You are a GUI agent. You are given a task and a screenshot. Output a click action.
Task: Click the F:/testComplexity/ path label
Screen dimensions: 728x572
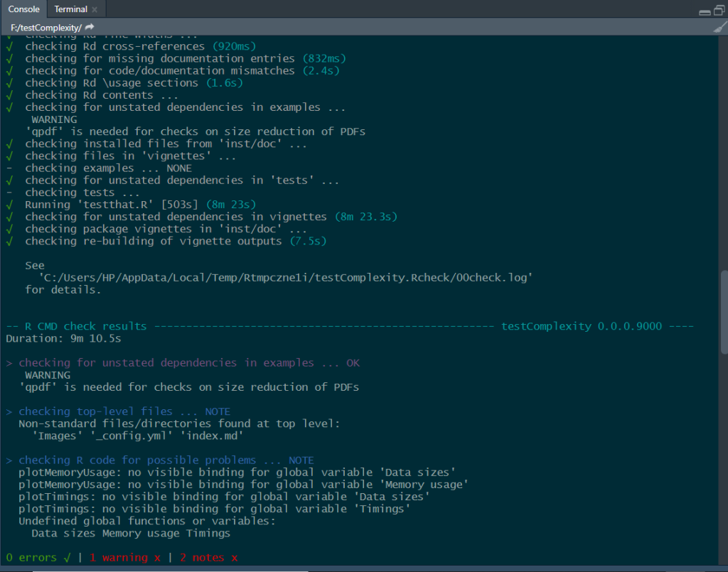[x=46, y=28]
